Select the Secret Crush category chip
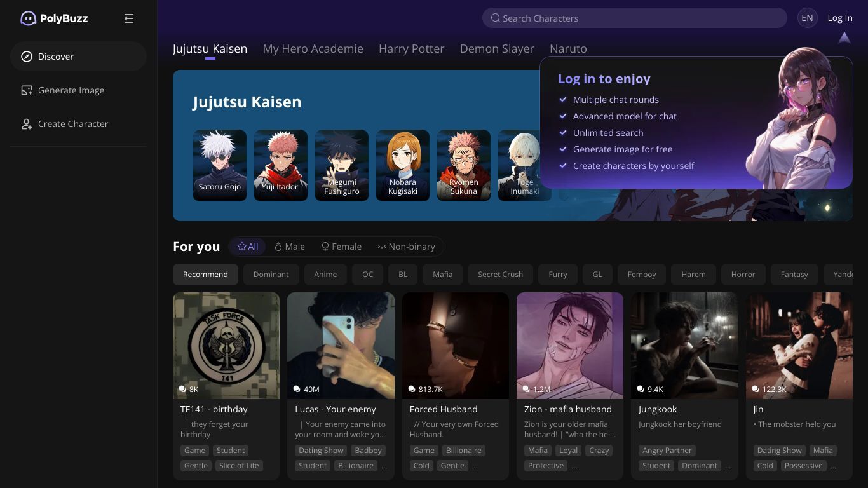 click(x=501, y=274)
